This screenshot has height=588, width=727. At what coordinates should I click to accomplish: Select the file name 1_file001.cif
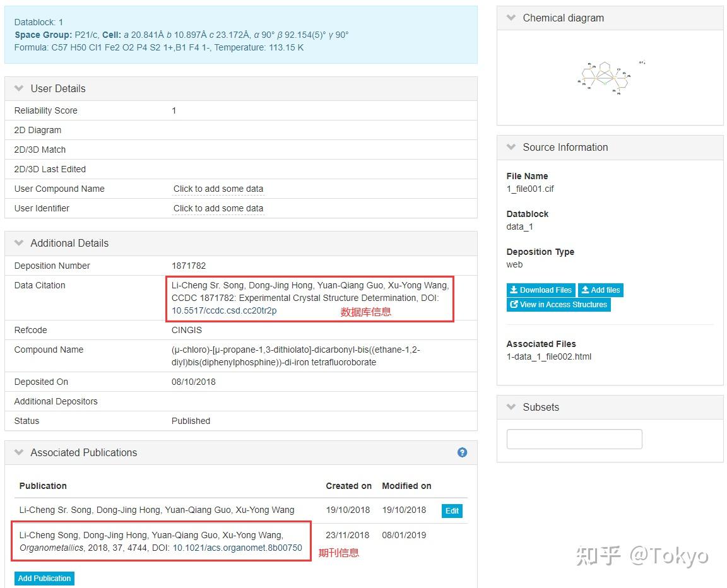click(x=530, y=189)
